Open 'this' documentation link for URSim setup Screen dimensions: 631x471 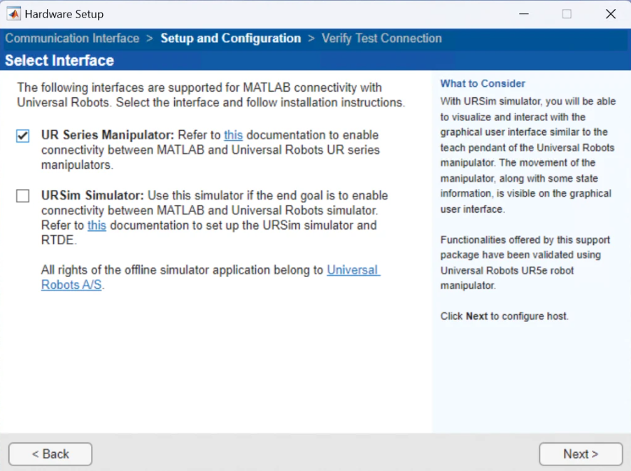point(97,226)
